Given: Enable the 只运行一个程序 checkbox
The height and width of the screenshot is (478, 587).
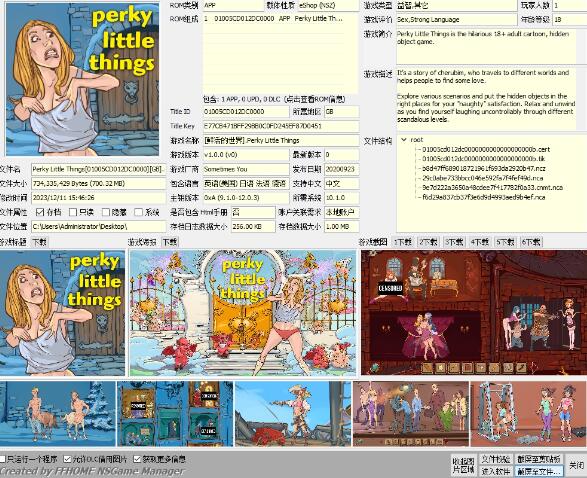Looking at the screenshot, I should pyautogui.click(x=2, y=459).
